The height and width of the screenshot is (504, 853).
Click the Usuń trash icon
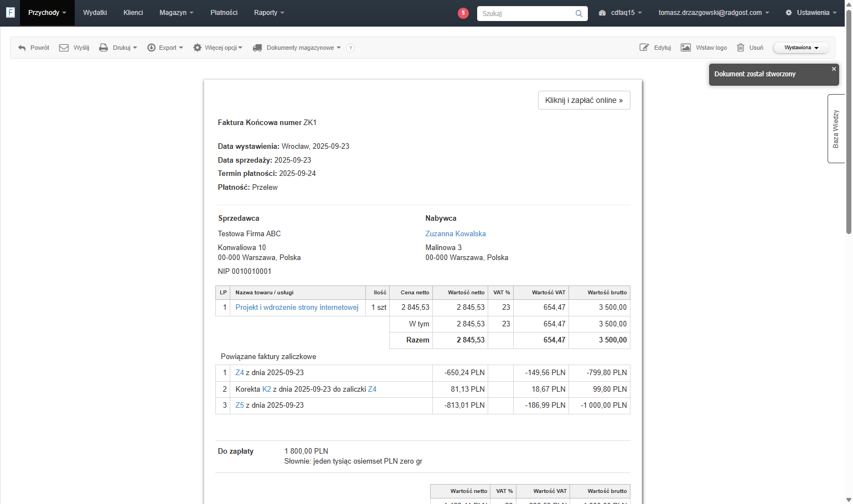[741, 48]
